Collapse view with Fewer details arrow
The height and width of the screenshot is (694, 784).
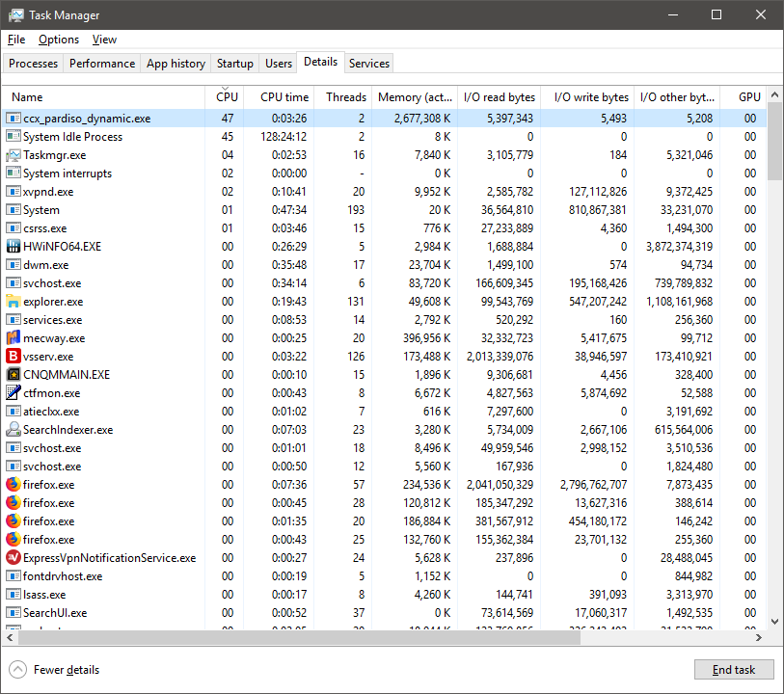(18, 670)
